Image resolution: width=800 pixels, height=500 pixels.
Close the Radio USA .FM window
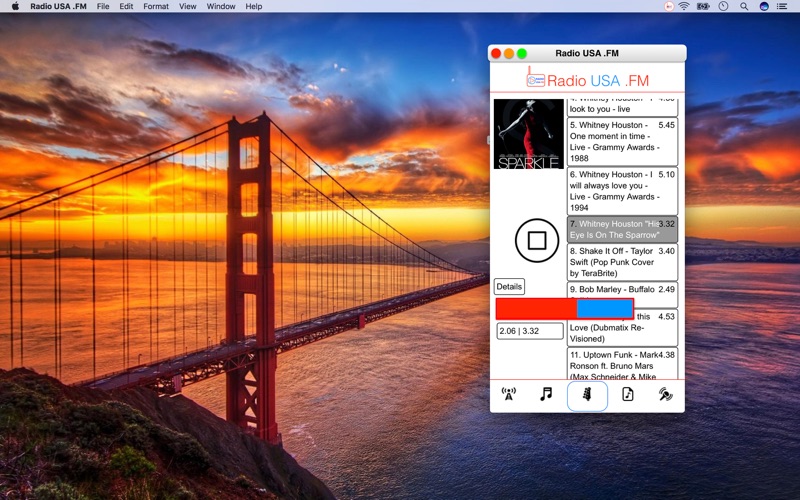coord(496,54)
